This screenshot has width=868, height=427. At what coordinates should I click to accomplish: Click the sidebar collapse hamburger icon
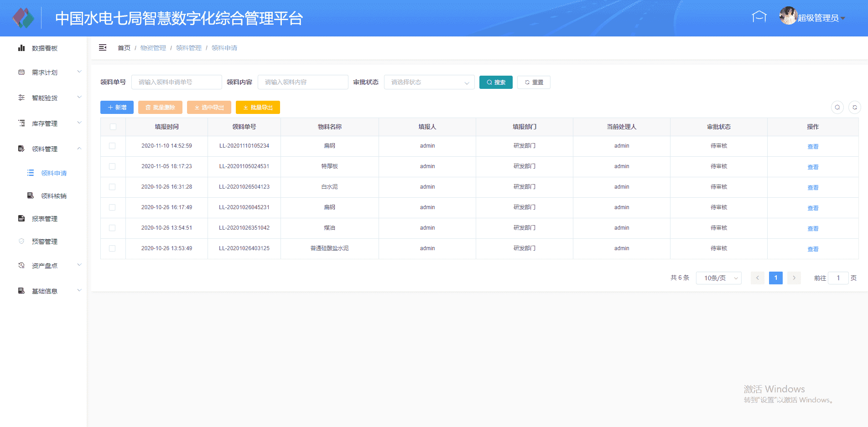103,47
